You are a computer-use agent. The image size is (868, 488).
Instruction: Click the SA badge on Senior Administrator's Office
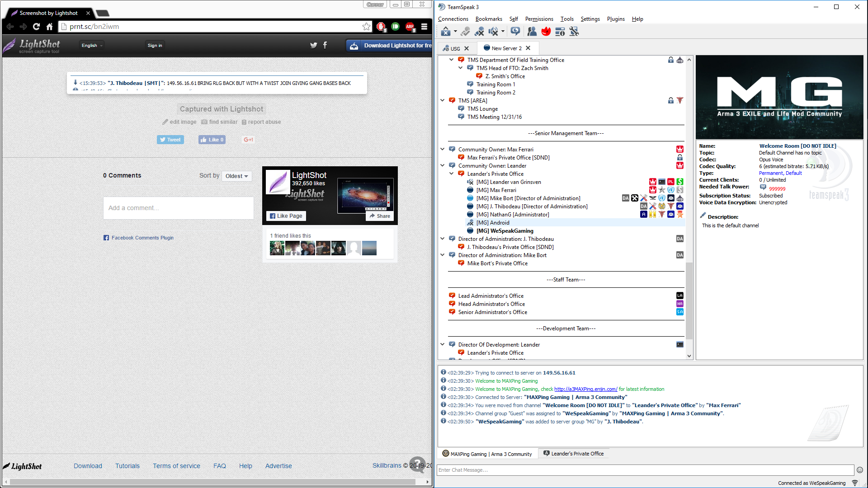[679, 312]
